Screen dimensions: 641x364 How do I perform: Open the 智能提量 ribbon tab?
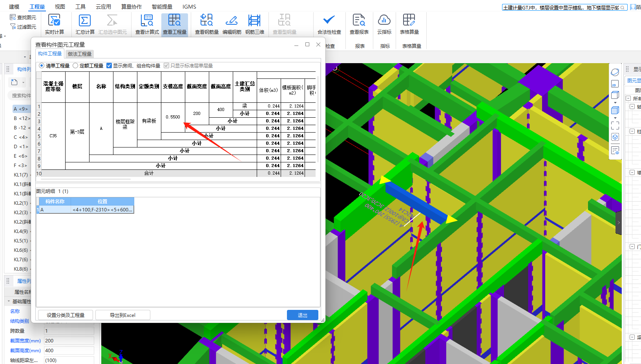tap(162, 7)
